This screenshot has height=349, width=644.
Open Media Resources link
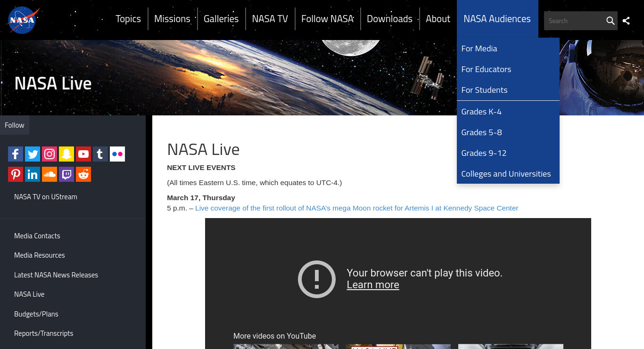pos(40,255)
